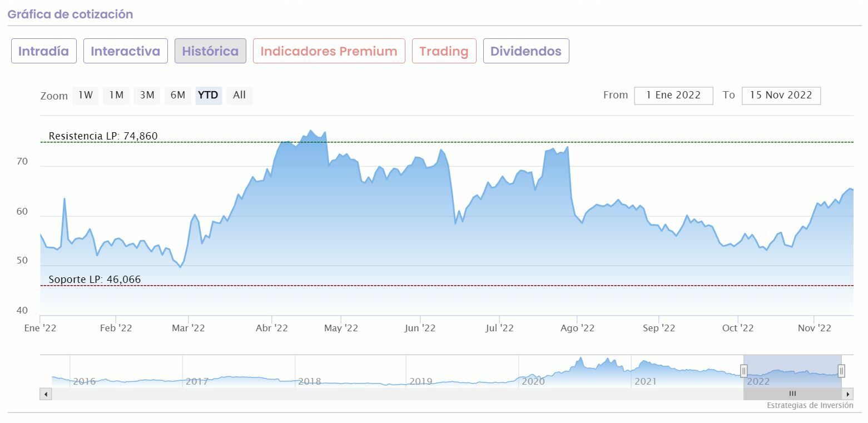Select the 6M zoom range
This screenshot has height=423, width=868.
(x=178, y=95)
